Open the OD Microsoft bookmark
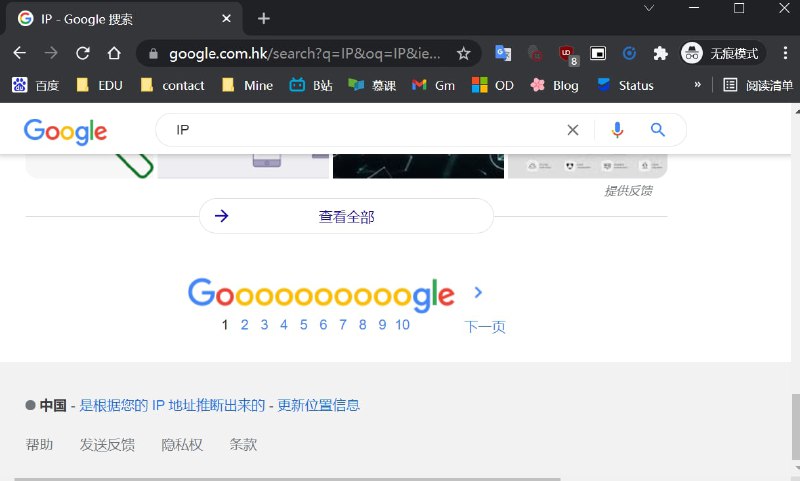800x481 pixels. click(492, 85)
